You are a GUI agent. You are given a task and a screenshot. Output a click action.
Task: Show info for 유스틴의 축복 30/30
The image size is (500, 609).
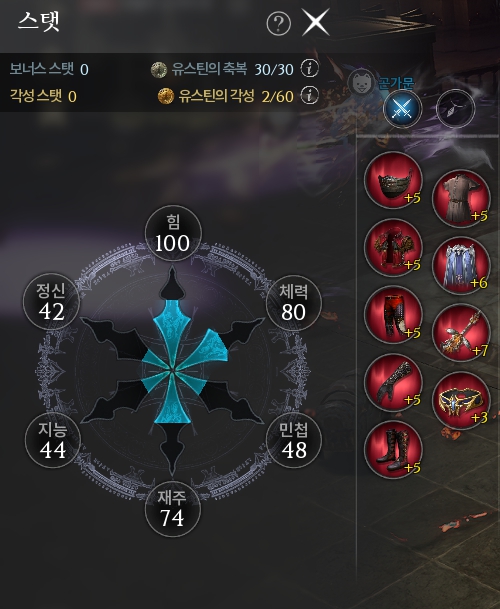click(x=310, y=69)
